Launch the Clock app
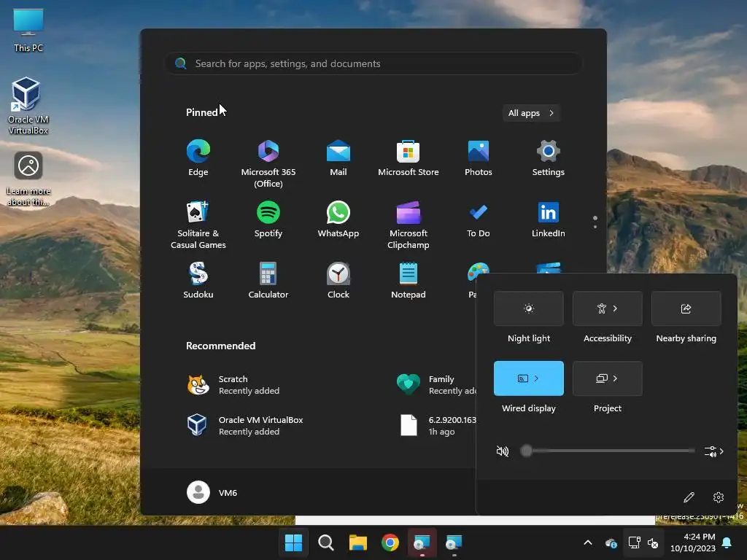Viewport: 747px width, 560px height. (338, 281)
